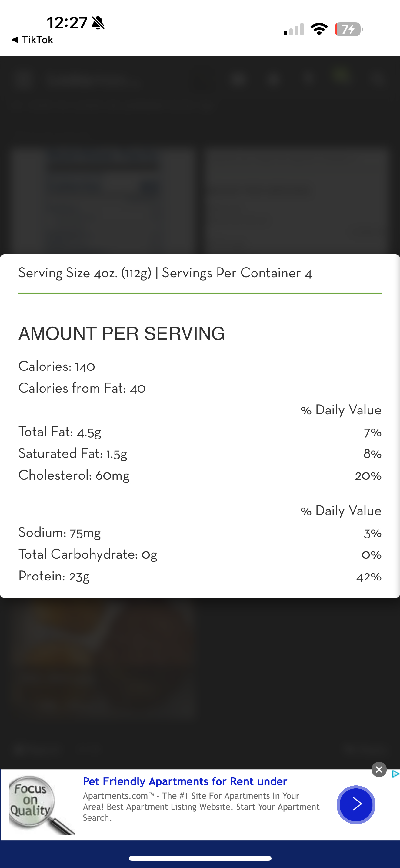Click the "Cholesterol: 60mg" row

tap(74, 475)
